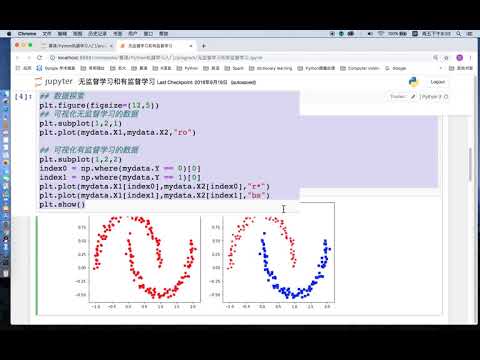
Task: Click the left all-red scatter plot
Action: click(144, 259)
